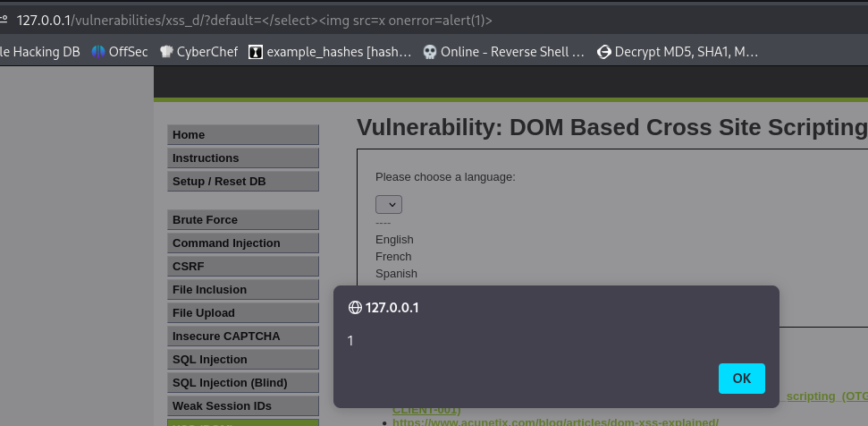The width and height of the screenshot is (868, 426).
Task: Expand the language selection dropdown
Action: [x=389, y=205]
